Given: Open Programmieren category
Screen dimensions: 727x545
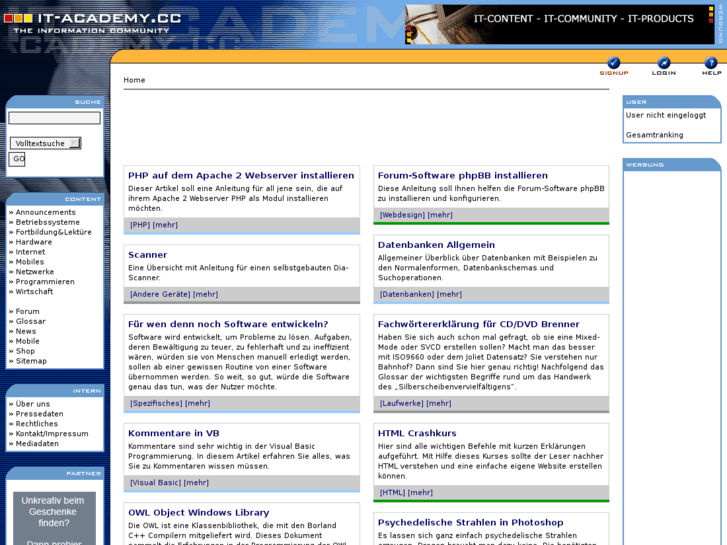Looking at the screenshot, I should (x=45, y=282).
